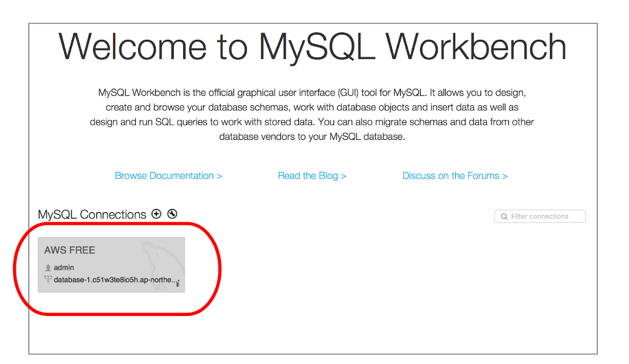629x364 pixels.
Task: Open the Read the Blog link
Action: (x=312, y=176)
